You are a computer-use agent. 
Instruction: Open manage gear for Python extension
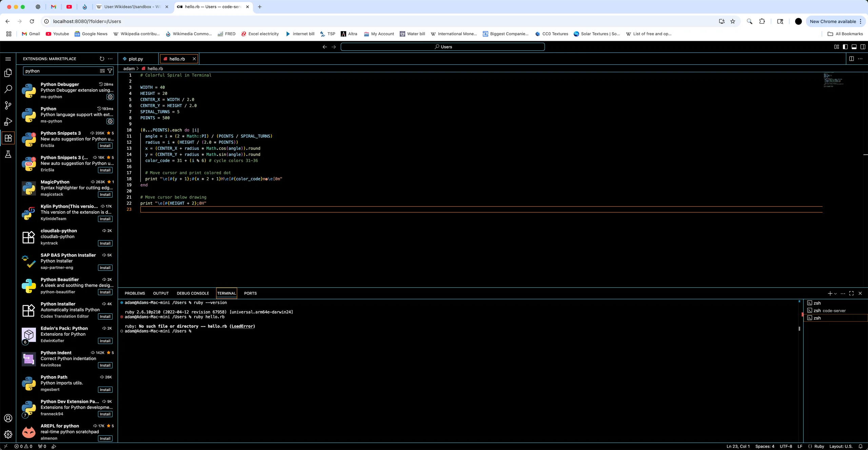[110, 121]
